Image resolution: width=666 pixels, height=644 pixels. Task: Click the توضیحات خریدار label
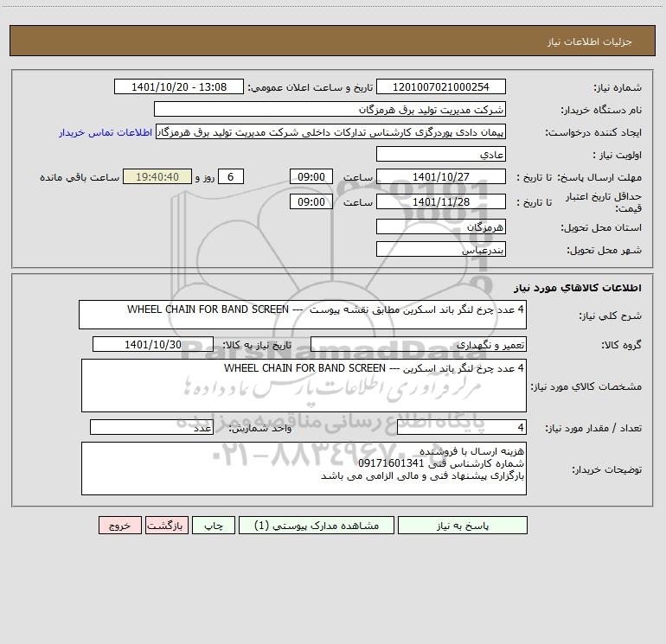[x=607, y=470]
